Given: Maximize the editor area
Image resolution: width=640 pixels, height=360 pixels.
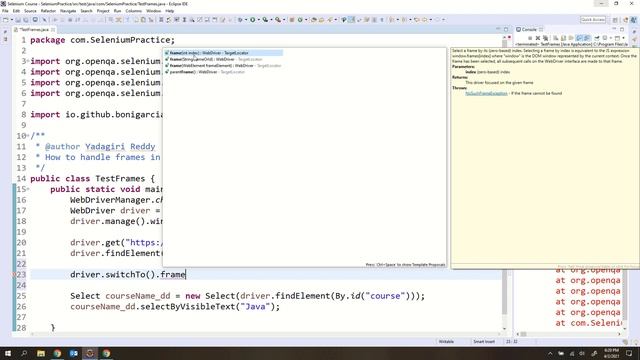Looking at the screenshot, I should (x=506, y=29).
